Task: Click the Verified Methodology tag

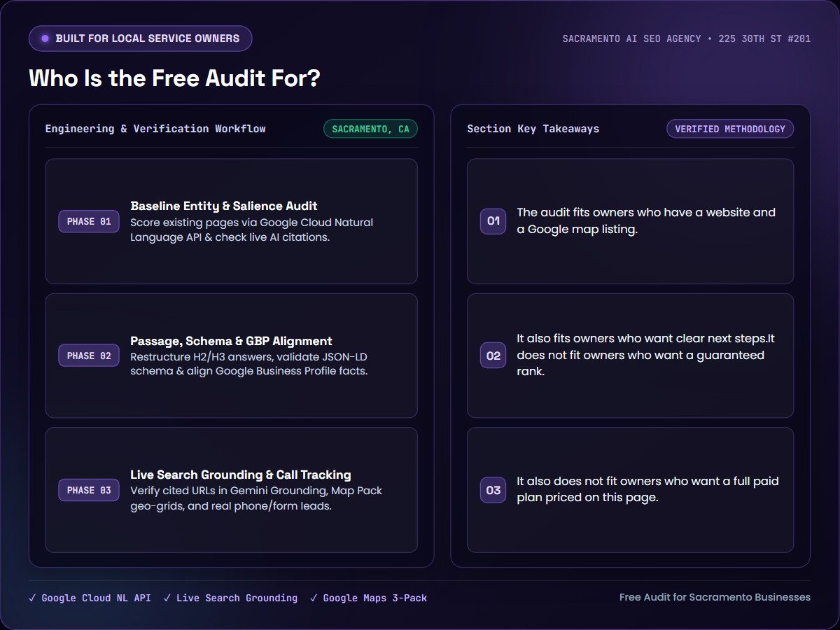Action: pyautogui.click(x=730, y=129)
